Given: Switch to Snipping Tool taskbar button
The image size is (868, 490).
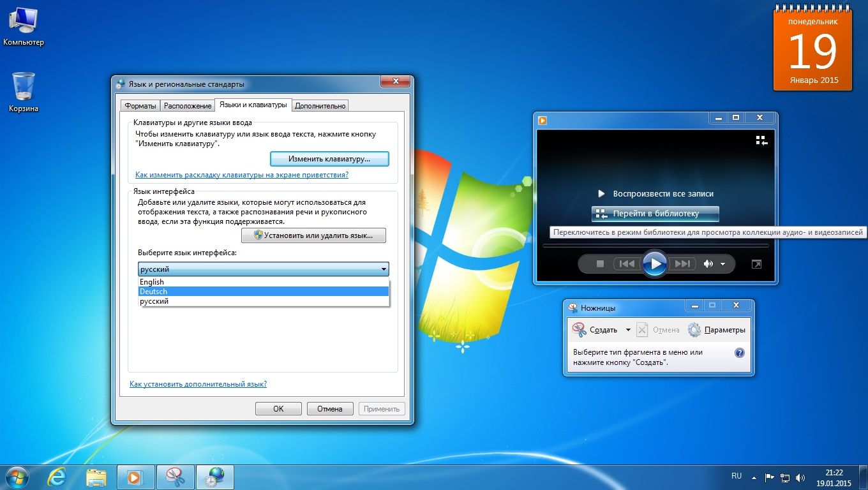Looking at the screenshot, I should pyautogui.click(x=176, y=477).
